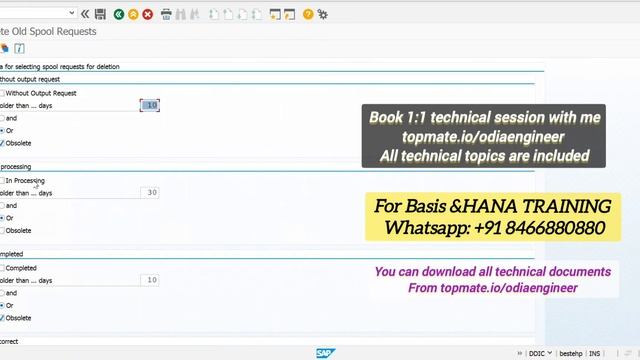Click the Save floppy disk icon
640x360 pixels.
[100, 14]
